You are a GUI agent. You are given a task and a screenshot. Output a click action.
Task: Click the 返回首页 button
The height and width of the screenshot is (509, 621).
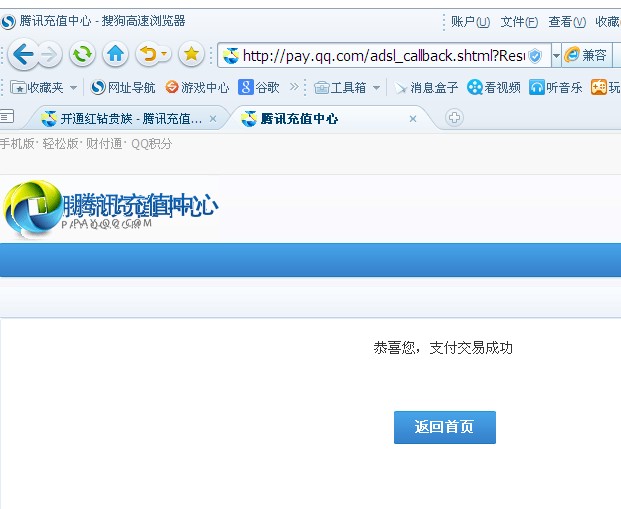445,427
